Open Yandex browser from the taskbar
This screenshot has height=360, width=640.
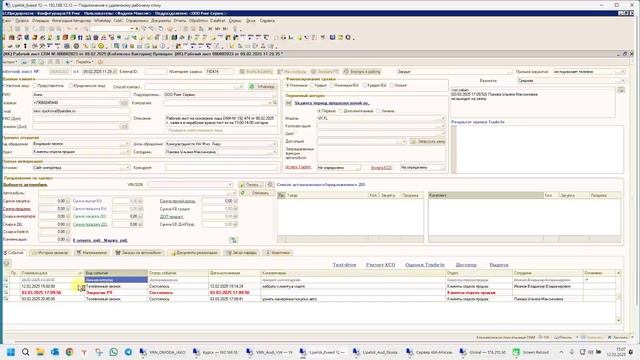(x=84, y=352)
